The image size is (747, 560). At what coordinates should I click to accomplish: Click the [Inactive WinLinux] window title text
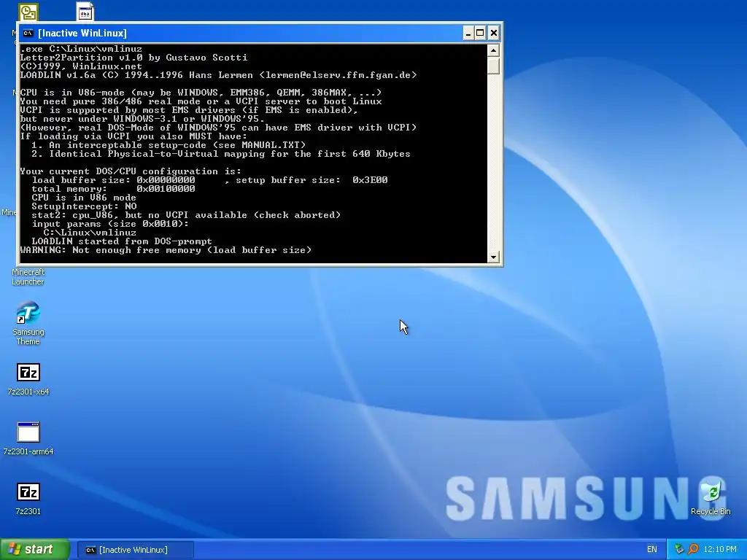[x=82, y=33]
